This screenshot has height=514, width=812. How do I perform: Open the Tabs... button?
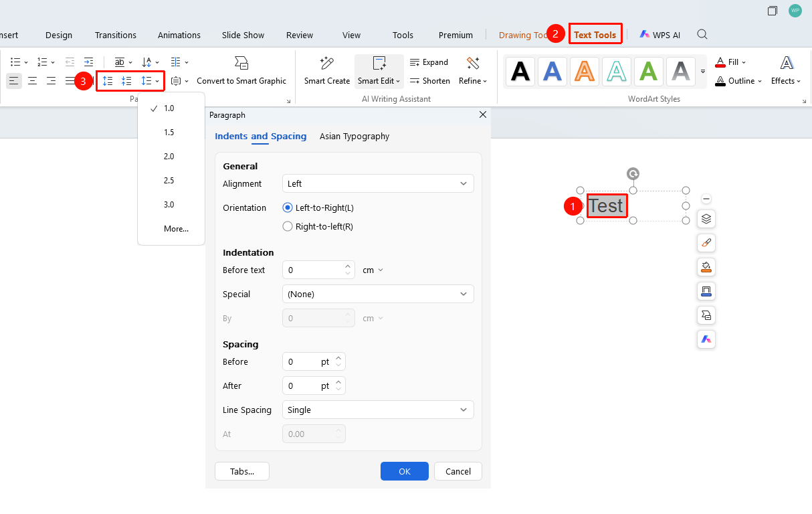tap(242, 471)
